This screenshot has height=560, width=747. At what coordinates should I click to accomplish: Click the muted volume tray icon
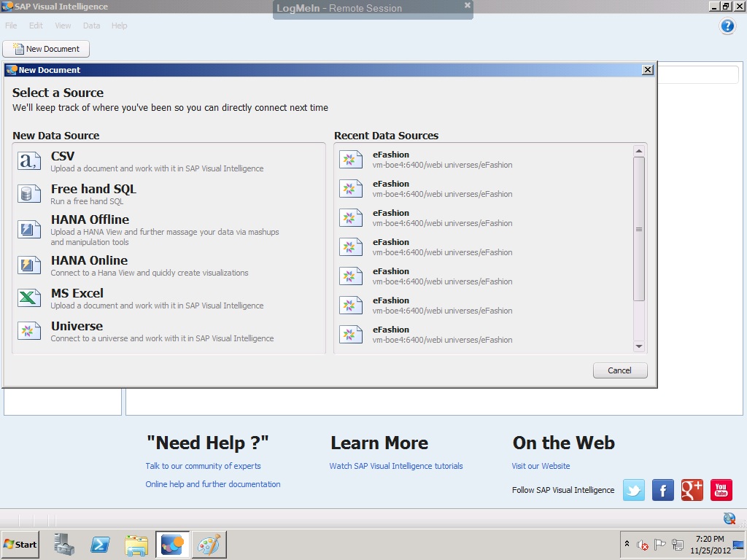pyautogui.click(x=643, y=545)
